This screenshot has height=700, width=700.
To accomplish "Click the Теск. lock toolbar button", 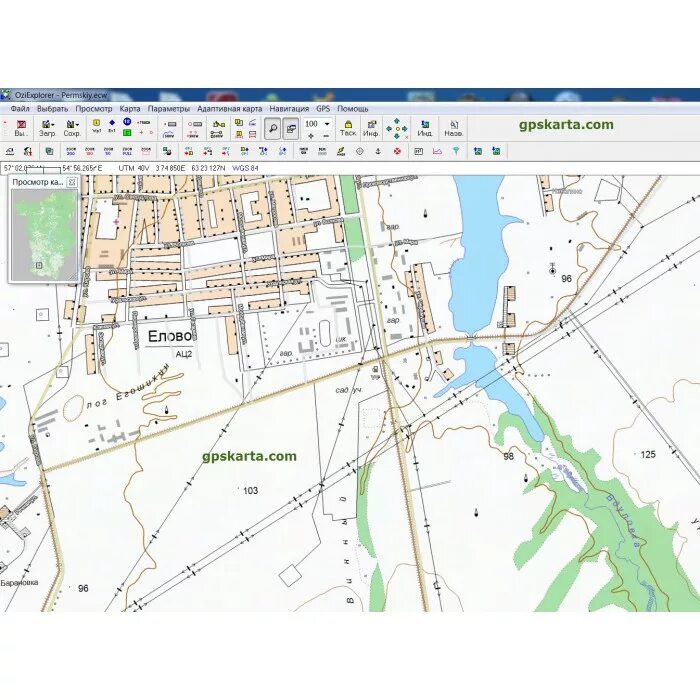I will coord(348,128).
